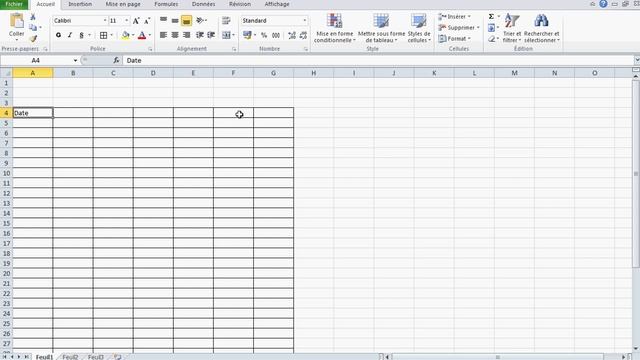Switch to the Mise en page tab
This screenshot has height=360, width=640.
point(123,4)
